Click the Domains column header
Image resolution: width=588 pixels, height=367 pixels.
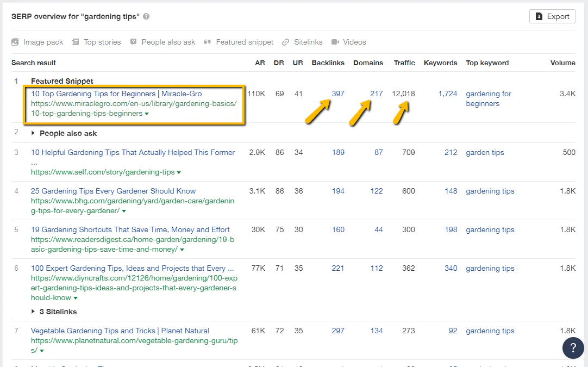click(x=368, y=63)
